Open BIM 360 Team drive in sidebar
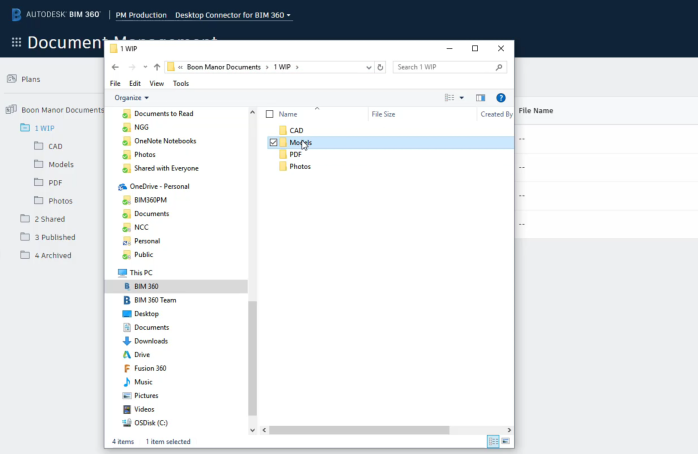The height and width of the screenshot is (454, 698). [x=154, y=300]
